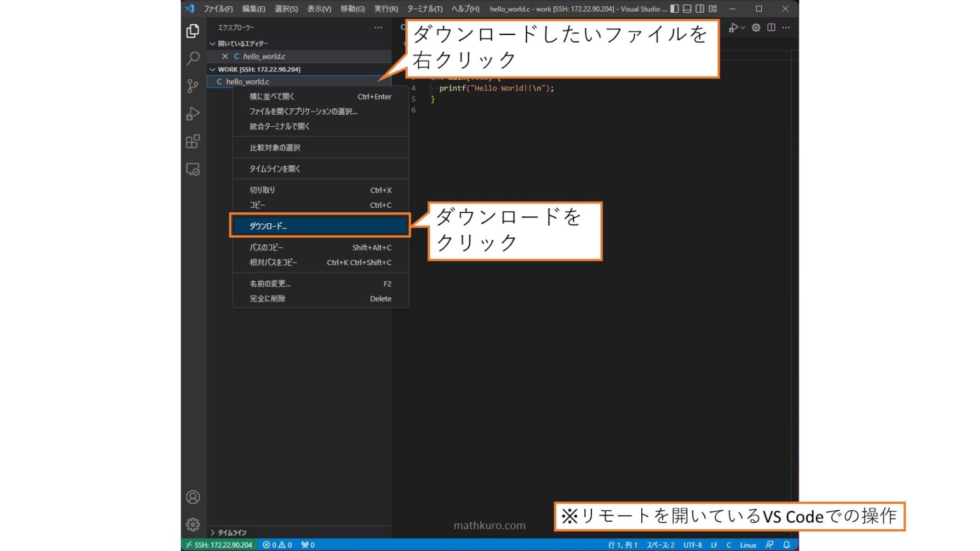980x551 pixels.
Task: Select ダウンロード in the context menu
Action: pos(268,225)
